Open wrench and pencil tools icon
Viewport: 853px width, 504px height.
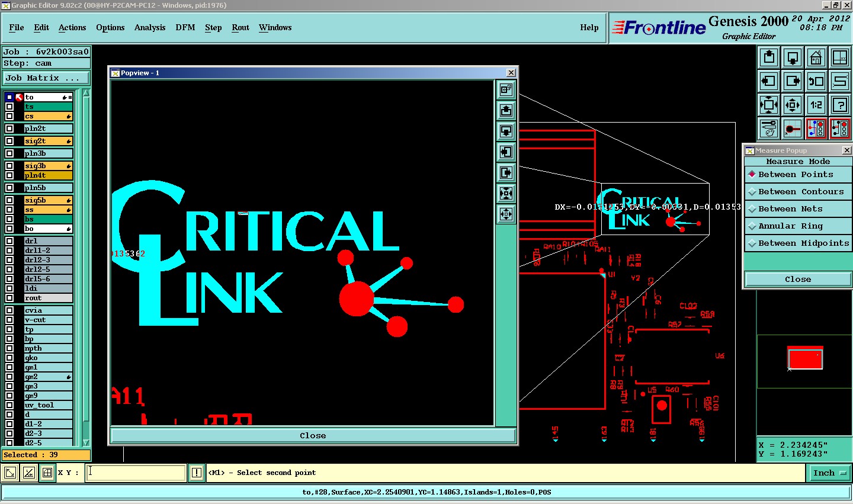[x=769, y=129]
